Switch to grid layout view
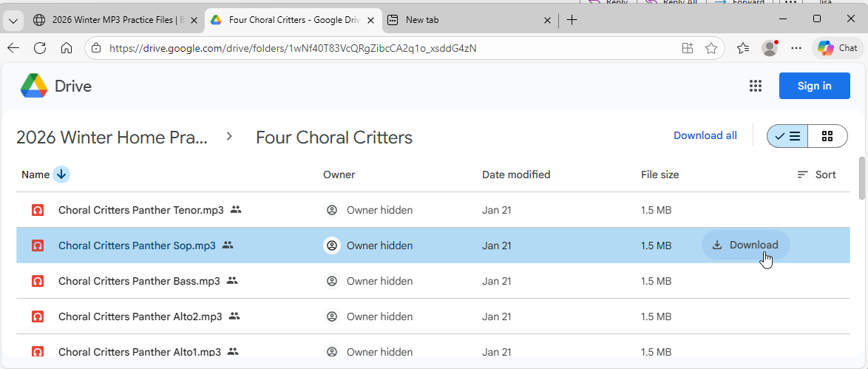Screen dimensions: 868x369 pyautogui.click(x=827, y=136)
